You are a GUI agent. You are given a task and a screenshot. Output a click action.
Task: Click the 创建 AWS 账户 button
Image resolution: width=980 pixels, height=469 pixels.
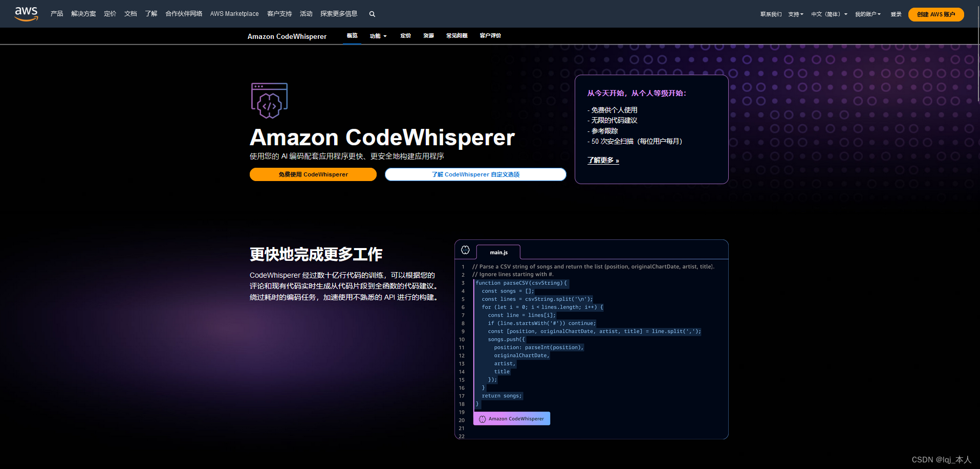936,14
